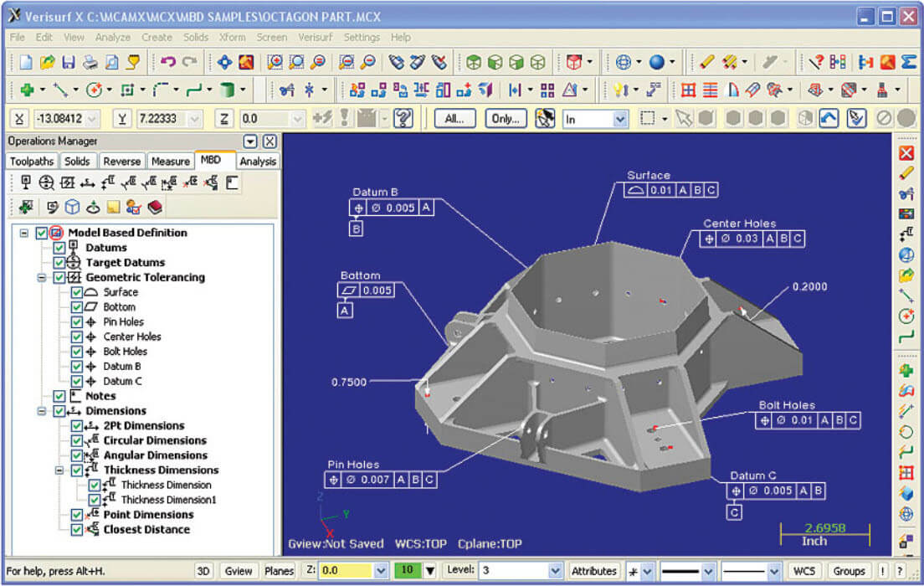This screenshot has width=924, height=586.
Task: Uncheck the Notes checkbox
Action: (59, 396)
